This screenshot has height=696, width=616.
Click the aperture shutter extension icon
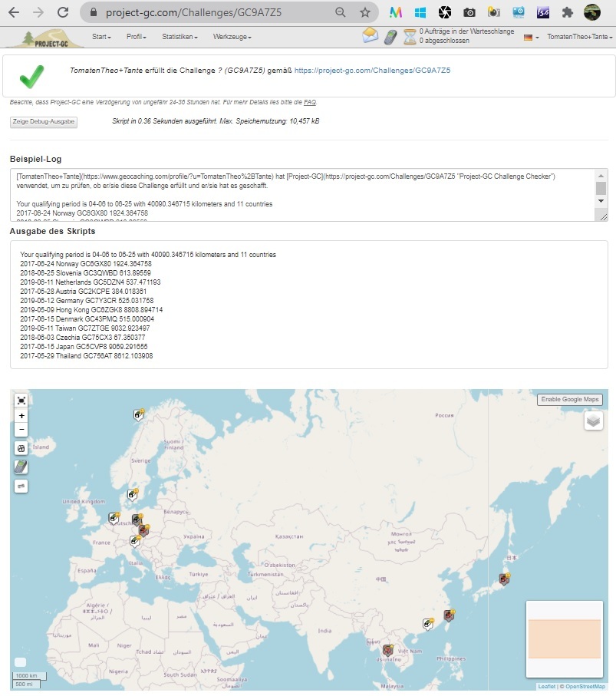[x=445, y=12]
